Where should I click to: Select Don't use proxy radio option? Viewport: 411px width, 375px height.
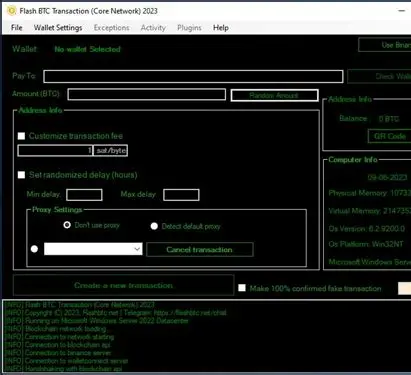click(x=67, y=225)
